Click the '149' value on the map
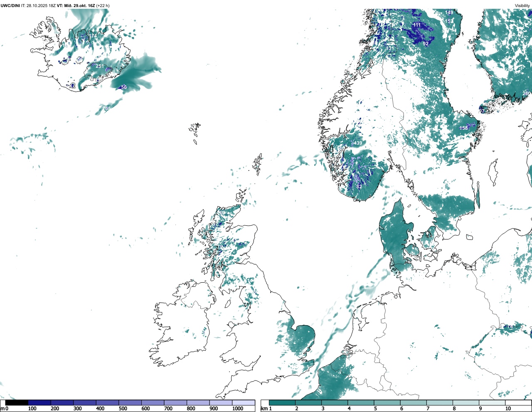The width and height of the screenshot is (532, 412). pos(449,12)
